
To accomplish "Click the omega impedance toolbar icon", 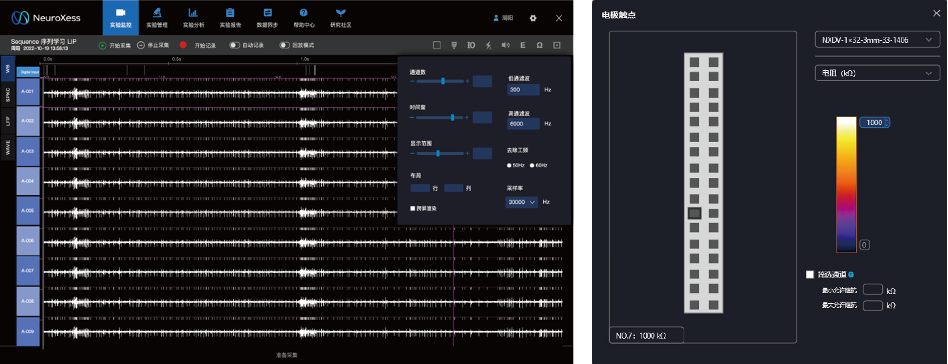I will point(539,45).
